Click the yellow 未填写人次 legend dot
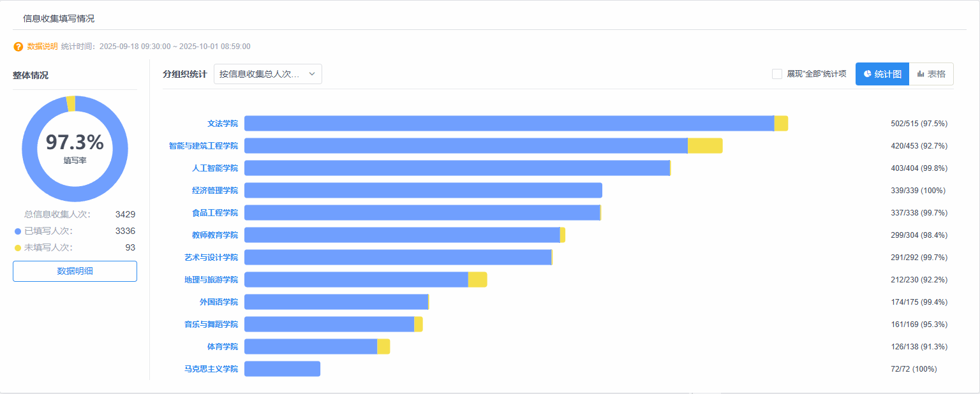980x394 pixels. point(18,247)
